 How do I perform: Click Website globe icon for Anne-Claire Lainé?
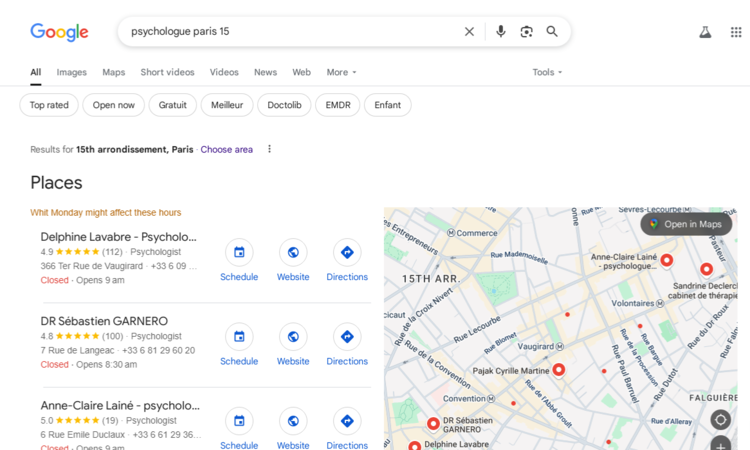[x=293, y=421]
